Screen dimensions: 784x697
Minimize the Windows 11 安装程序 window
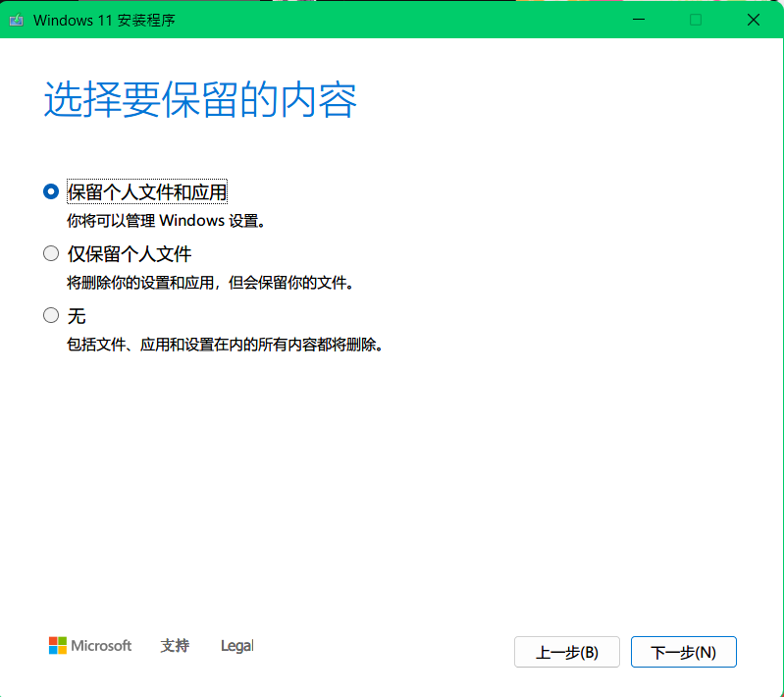pyautogui.click(x=639, y=20)
